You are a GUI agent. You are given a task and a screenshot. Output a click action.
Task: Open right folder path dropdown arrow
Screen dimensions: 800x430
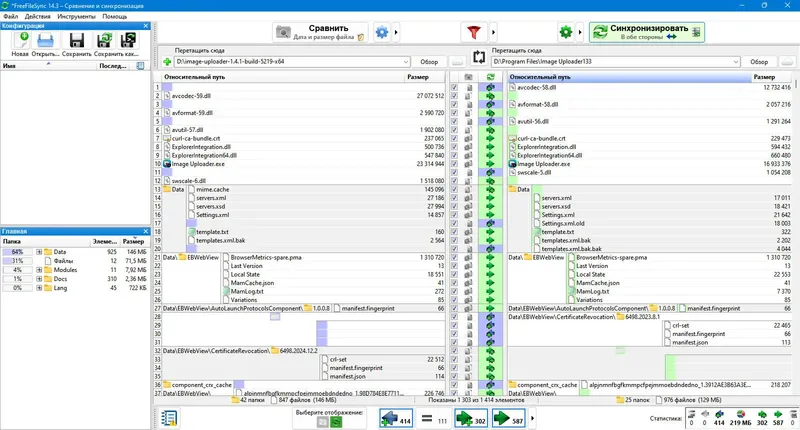pyautogui.click(x=736, y=62)
